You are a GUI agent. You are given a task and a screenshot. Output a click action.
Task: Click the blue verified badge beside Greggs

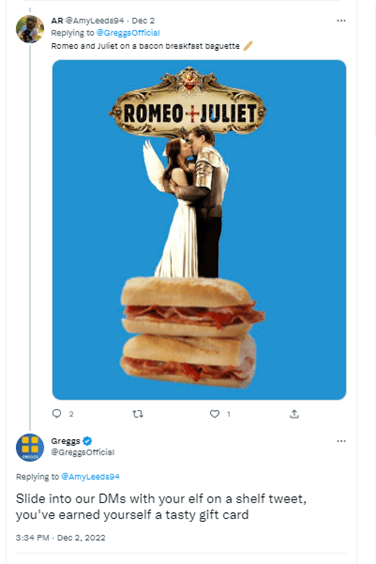coord(87,441)
